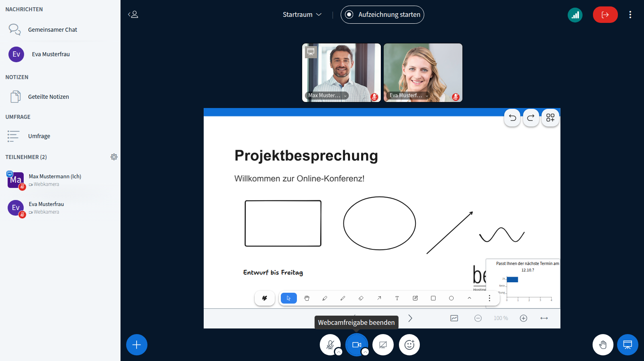This screenshot has height=361, width=644.
Task: Toggle presentation minimize button
Action: coord(628,345)
